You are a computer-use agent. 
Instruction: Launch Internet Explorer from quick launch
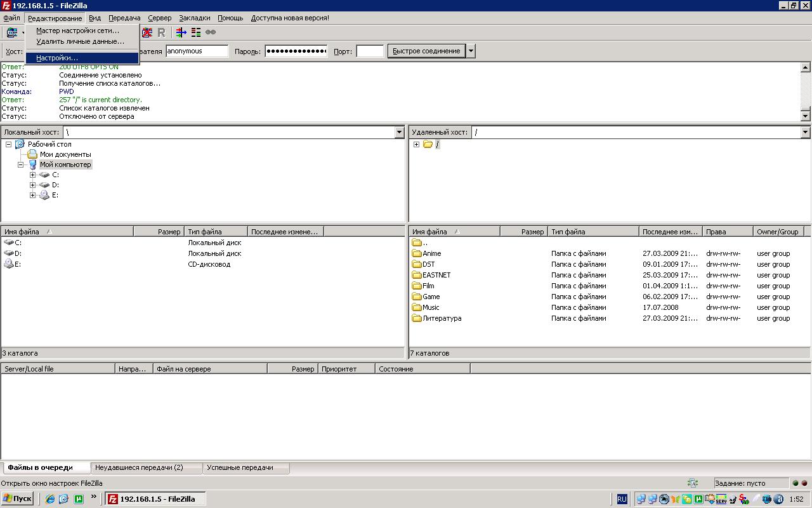[51, 499]
